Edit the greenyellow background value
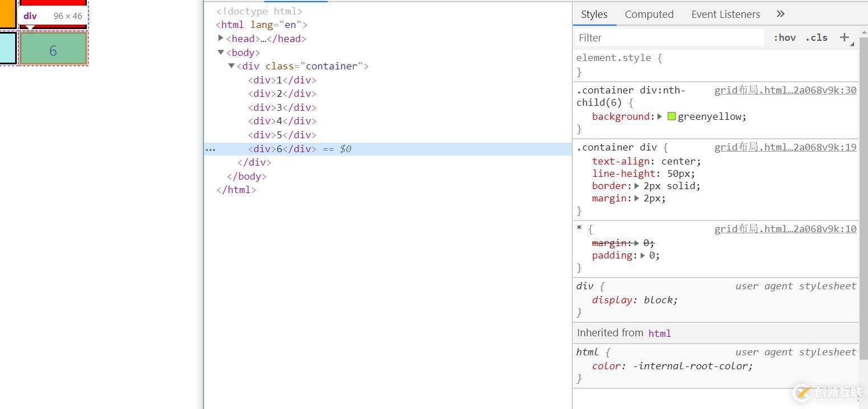This screenshot has height=409, width=868. tap(710, 116)
